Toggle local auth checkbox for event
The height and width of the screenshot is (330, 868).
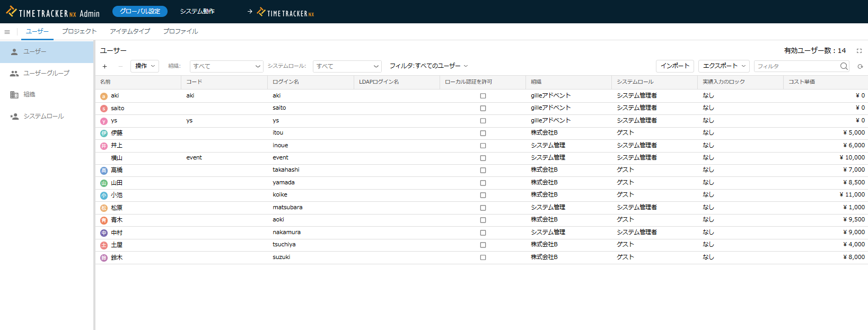tap(483, 158)
